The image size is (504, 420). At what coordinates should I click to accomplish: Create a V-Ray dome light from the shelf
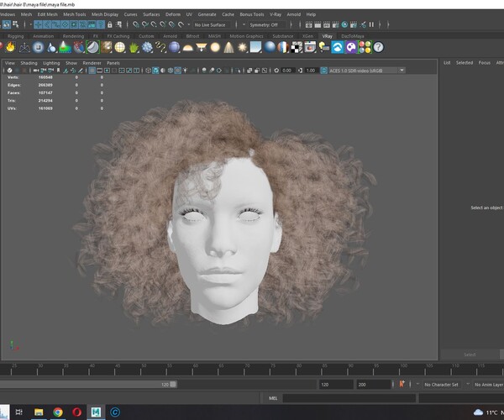[187, 48]
